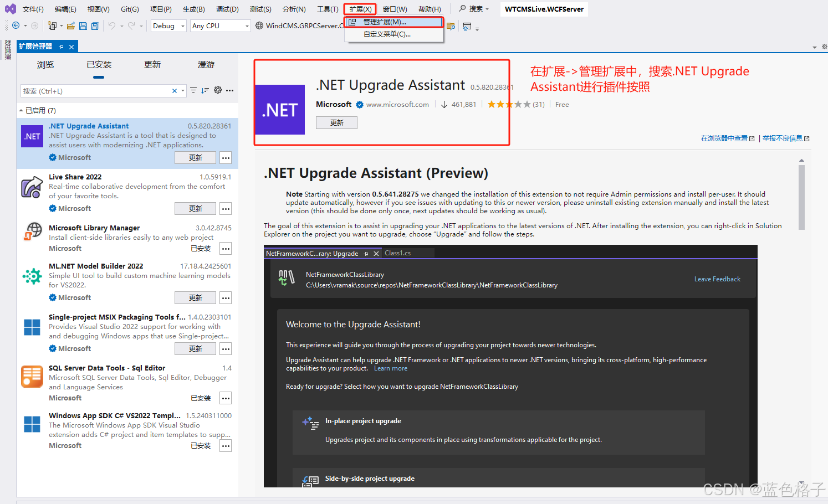Image resolution: width=828 pixels, height=504 pixels.
Task: Open the 文件(F) menu
Action: tap(33, 9)
